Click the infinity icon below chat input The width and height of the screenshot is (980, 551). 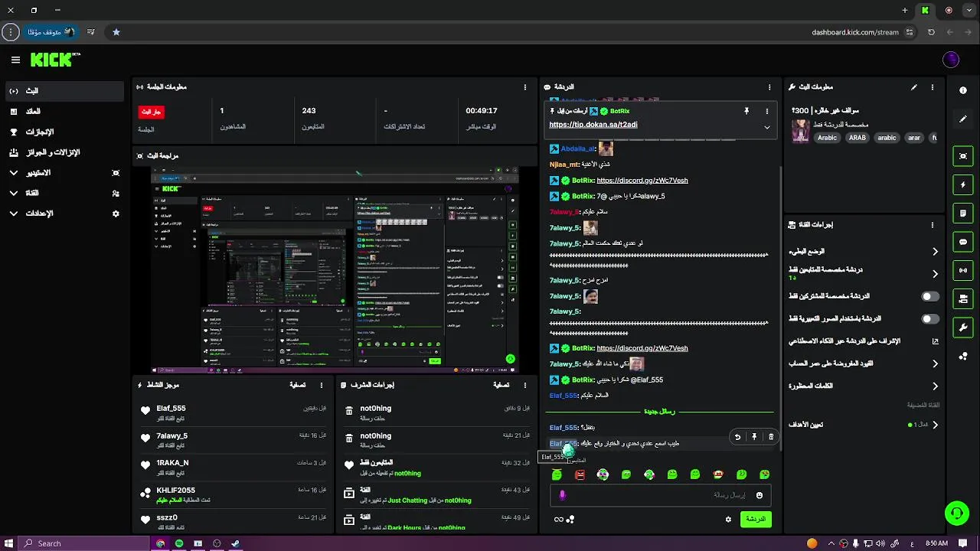point(559,519)
